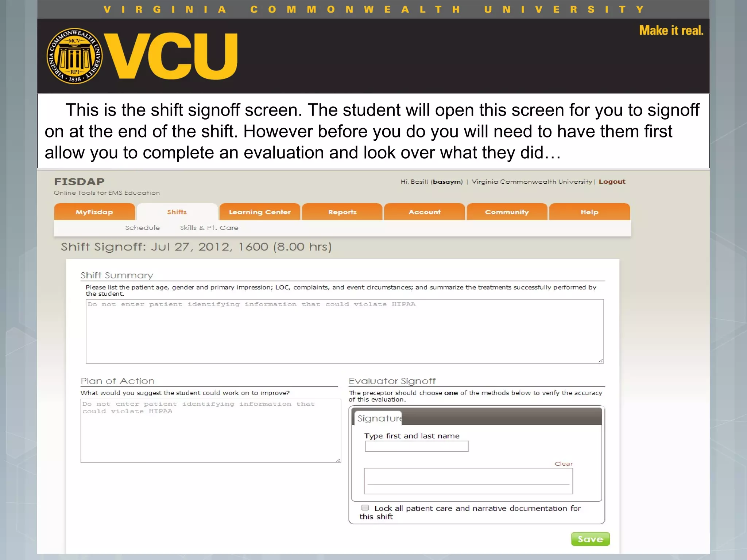
Task: Click the 'Shift Summary' heading
Action: (117, 275)
